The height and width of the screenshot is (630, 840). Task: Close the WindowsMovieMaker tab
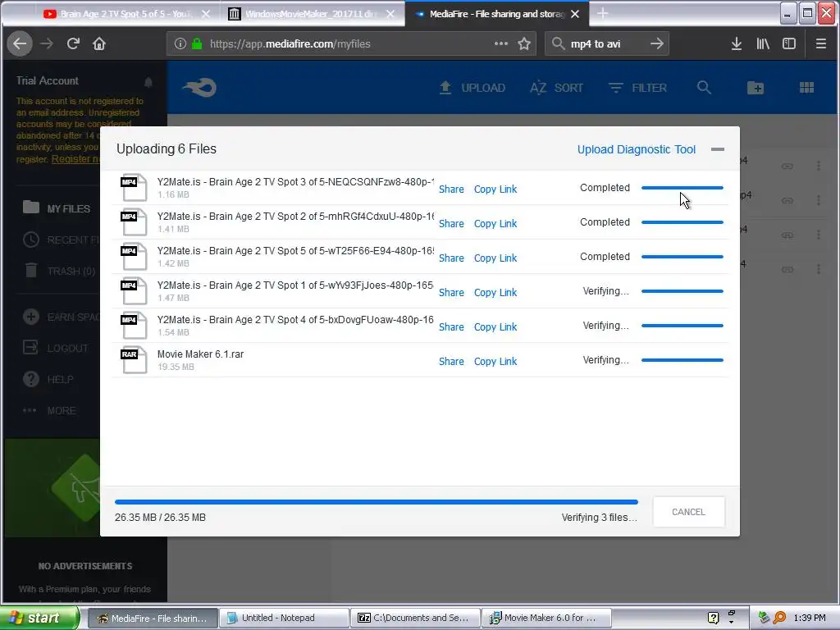390,14
